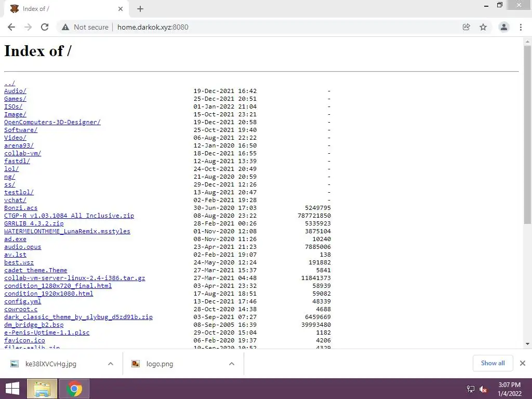Click Show all downloads button
This screenshot has height=399, width=532.
point(493,363)
